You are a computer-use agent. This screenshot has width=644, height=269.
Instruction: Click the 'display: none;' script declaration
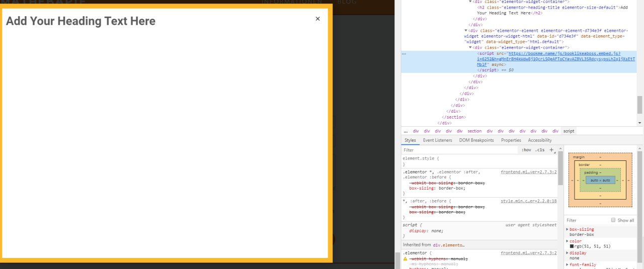coord(425,230)
